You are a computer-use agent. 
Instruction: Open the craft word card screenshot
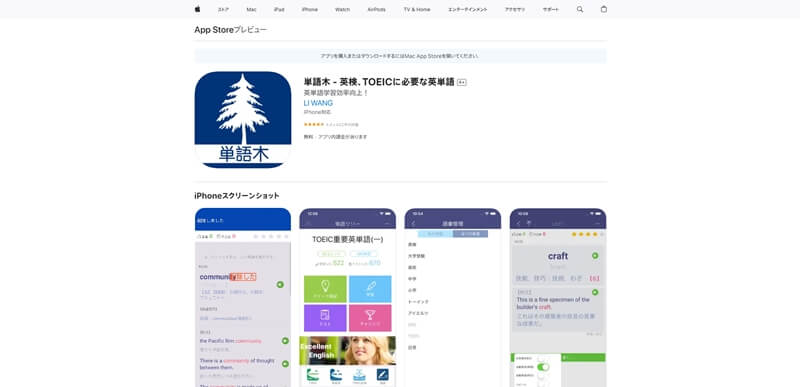point(558,297)
